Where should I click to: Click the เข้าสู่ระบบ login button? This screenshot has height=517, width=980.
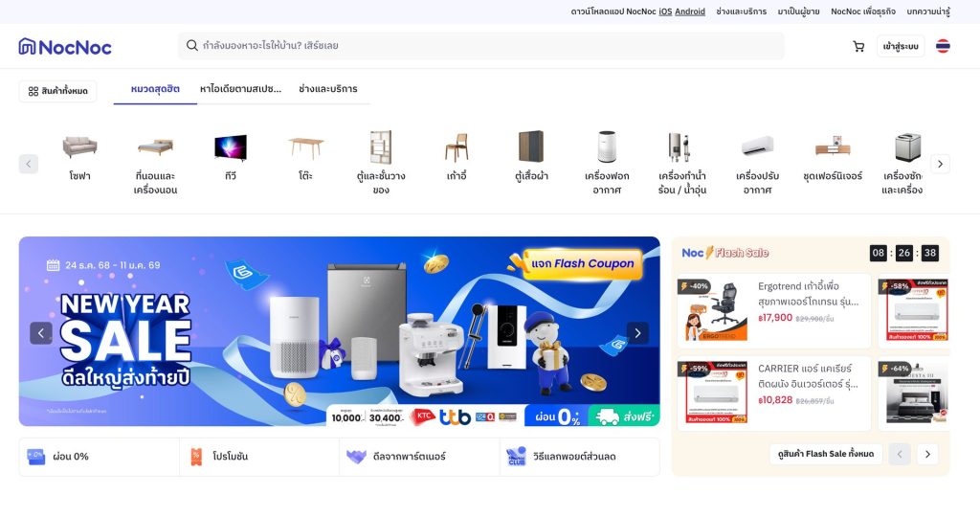point(901,46)
